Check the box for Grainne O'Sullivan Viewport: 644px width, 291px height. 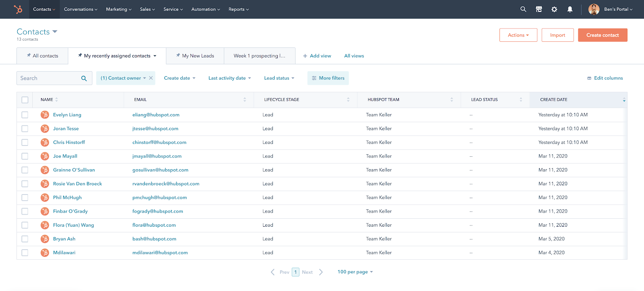tap(25, 170)
